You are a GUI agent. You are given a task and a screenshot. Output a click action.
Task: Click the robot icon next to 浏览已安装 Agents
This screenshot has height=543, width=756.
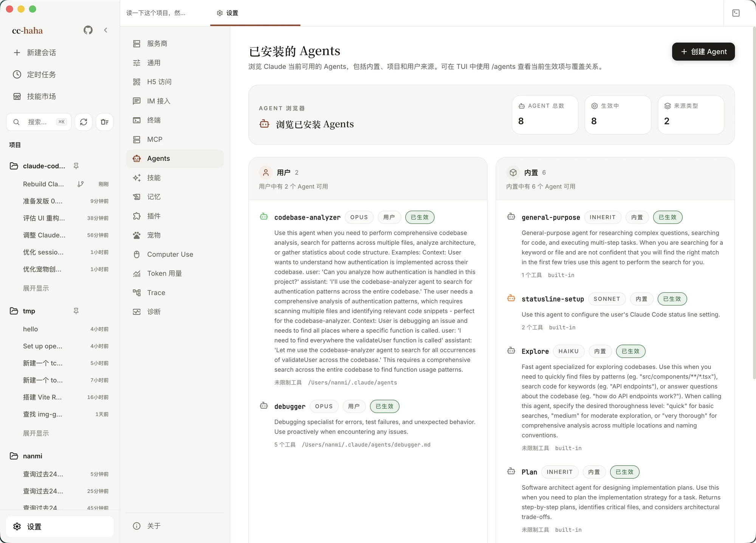(x=265, y=124)
